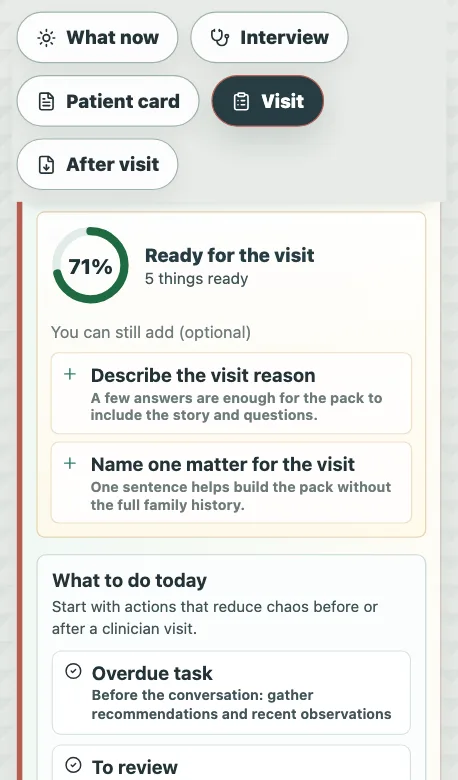Click the plus icon beside Name one matter
The width and height of the screenshot is (458, 780).
(70, 463)
